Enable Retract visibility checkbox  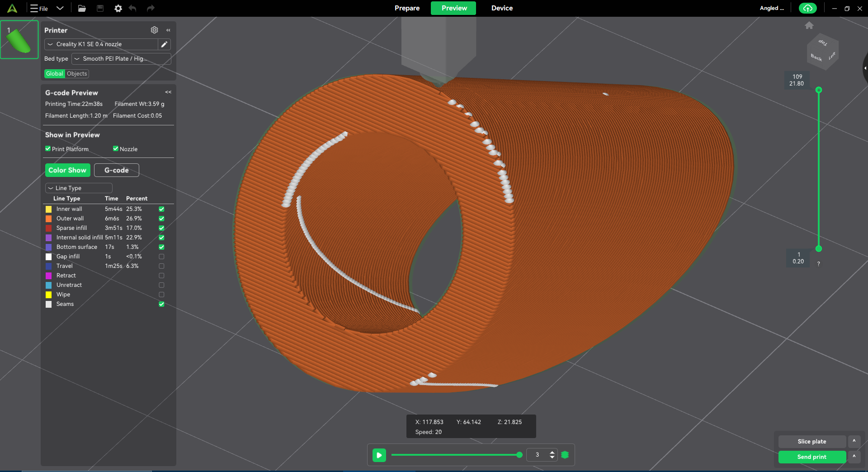161,276
